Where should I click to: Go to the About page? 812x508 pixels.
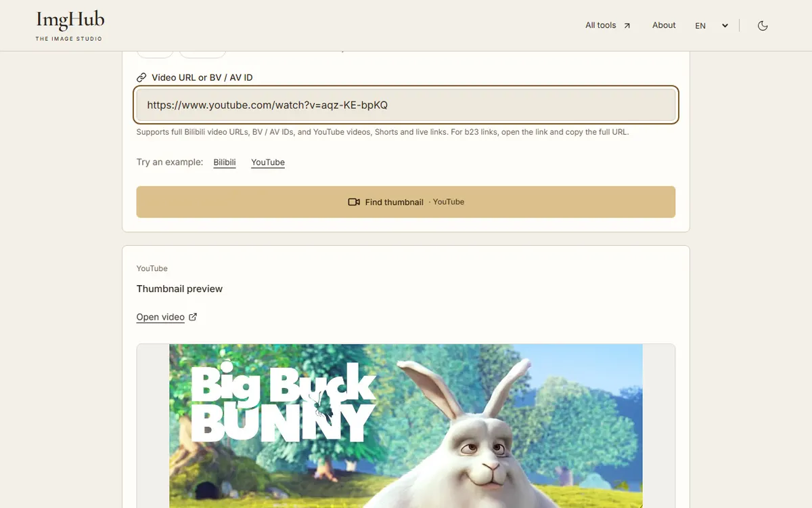tap(664, 25)
